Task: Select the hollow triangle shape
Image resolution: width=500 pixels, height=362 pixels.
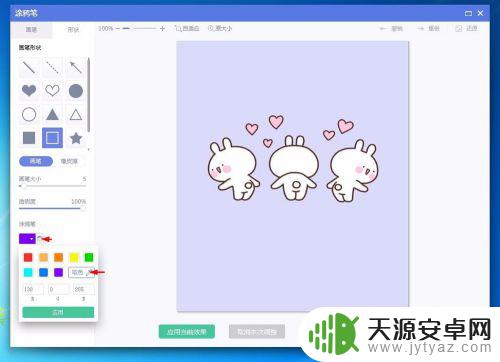Action: (x=76, y=114)
